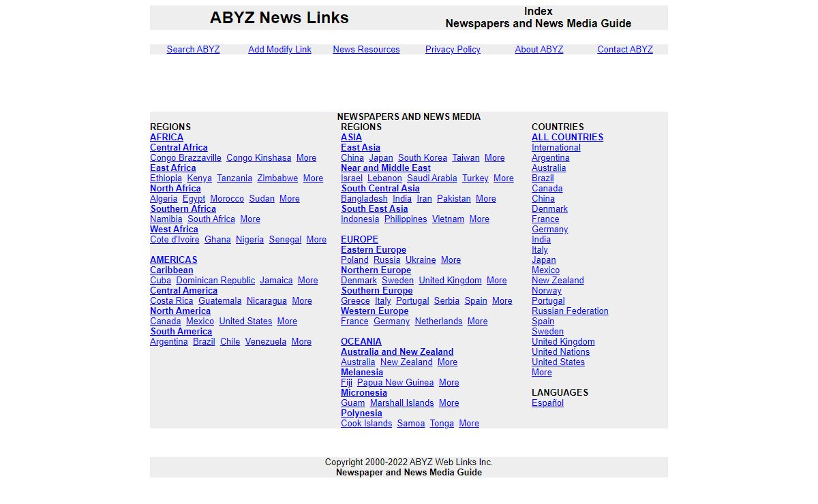Open Cote d'Ivoire news links
Image resolution: width=818 pixels, height=504 pixels.
pyautogui.click(x=175, y=239)
